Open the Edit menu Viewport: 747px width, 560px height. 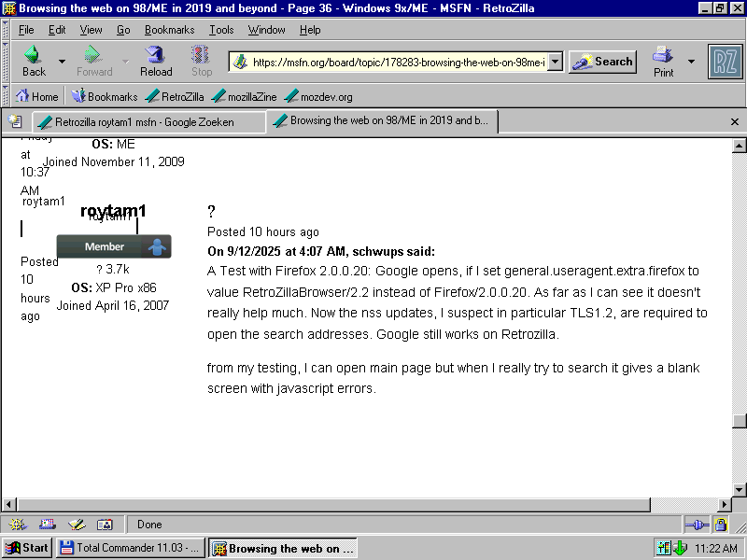[57, 30]
